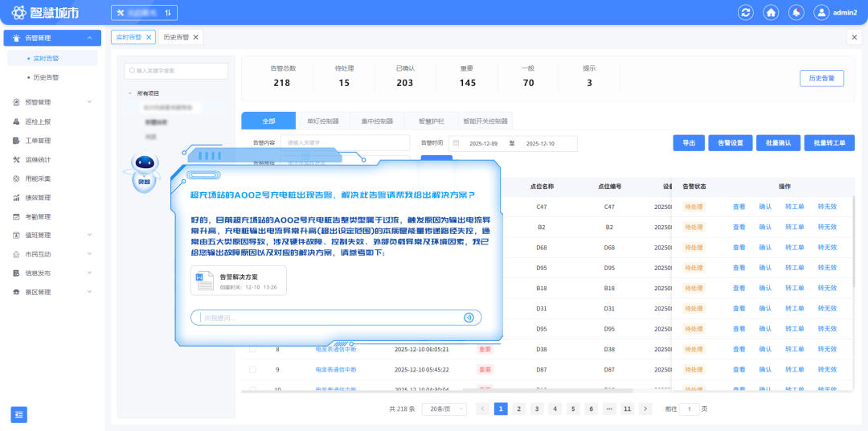Click the 批量转工单 button
The width and height of the screenshot is (868, 431).
point(829,142)
